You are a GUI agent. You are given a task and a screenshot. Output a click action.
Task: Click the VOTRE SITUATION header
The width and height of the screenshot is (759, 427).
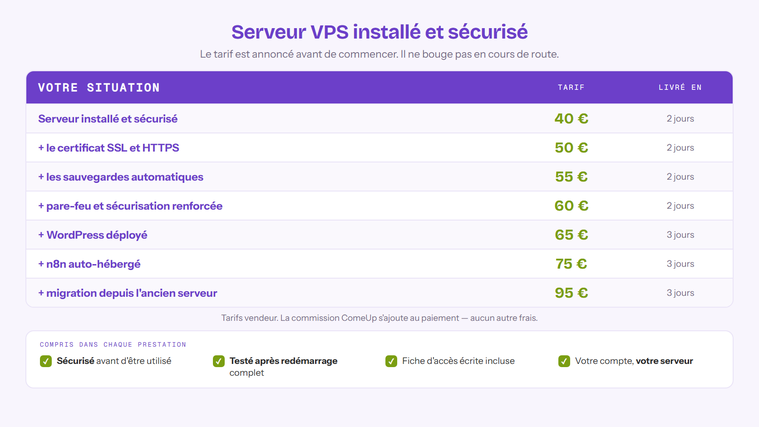pyautogui.click(x=99, y=88)
